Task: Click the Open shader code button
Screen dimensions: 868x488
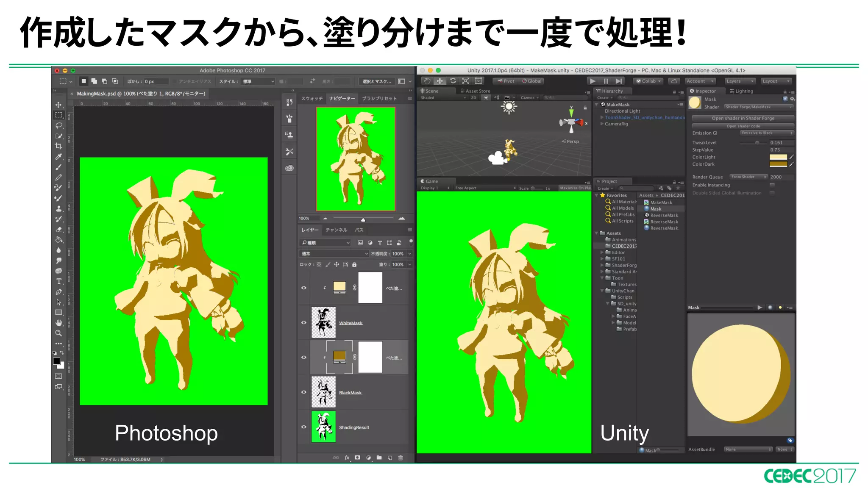Action: click(743, 126)
